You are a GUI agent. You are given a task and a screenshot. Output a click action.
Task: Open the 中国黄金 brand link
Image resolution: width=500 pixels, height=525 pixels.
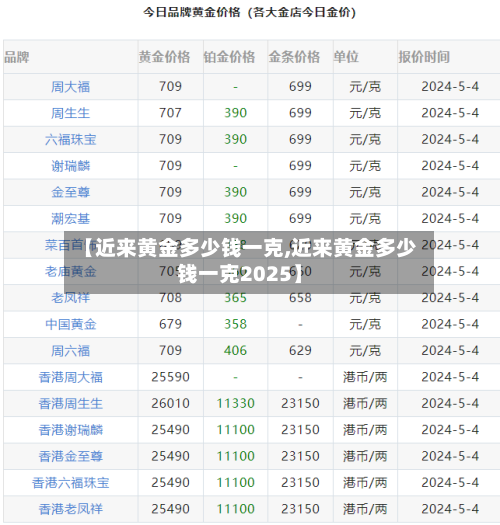tap(70, 324)
